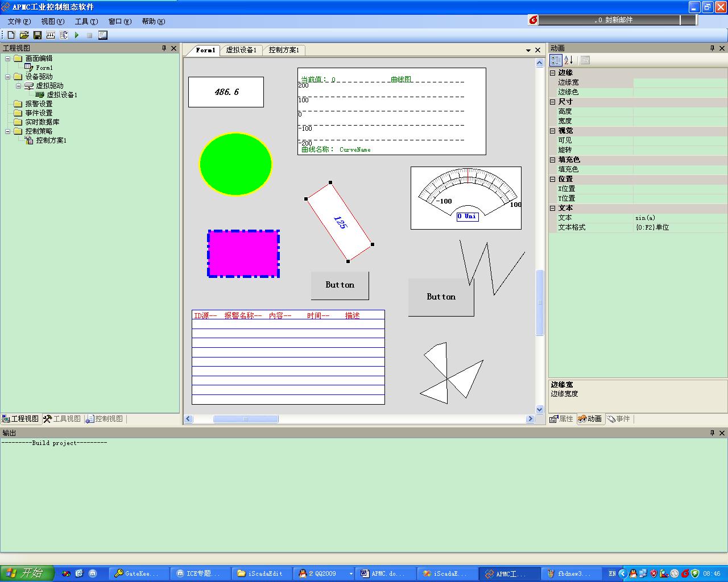
Task: Select 虚拟设备1 in the project tree
Action: [61, 95]
